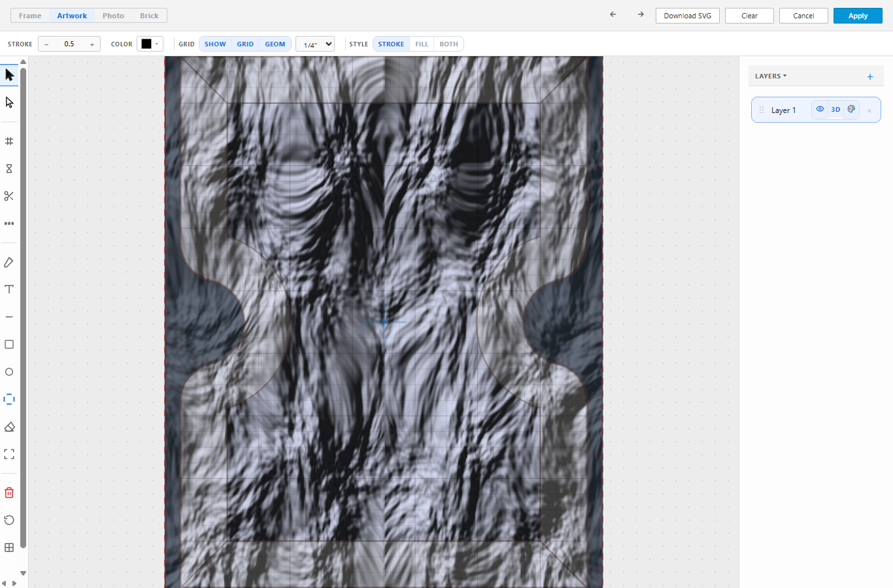Viewport: 893px width, 588px height.
Task: Toggle the GRID snap option
Action: click(x=245, y=44)
